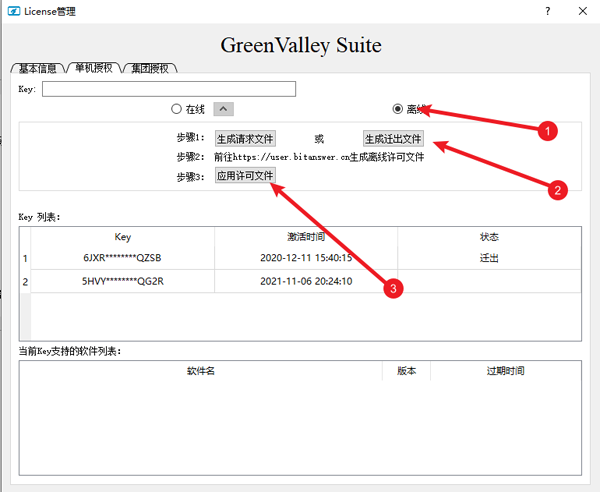The image size is (600, 492).
Task: Select the 离线 radio button
Action: pyautogui.click(x=398, y=109)
